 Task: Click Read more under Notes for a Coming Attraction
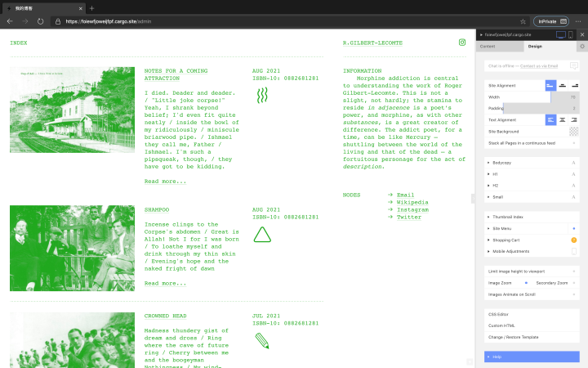tap(165, 182)
